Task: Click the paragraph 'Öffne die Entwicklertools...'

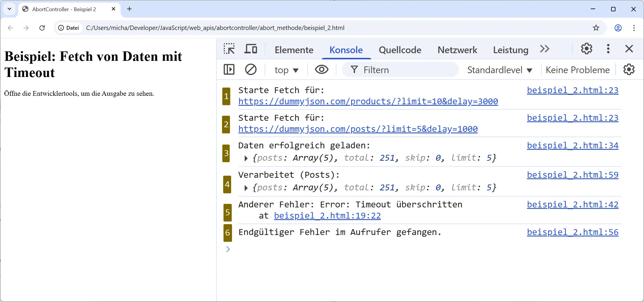Action: click(x=79, y=93)
